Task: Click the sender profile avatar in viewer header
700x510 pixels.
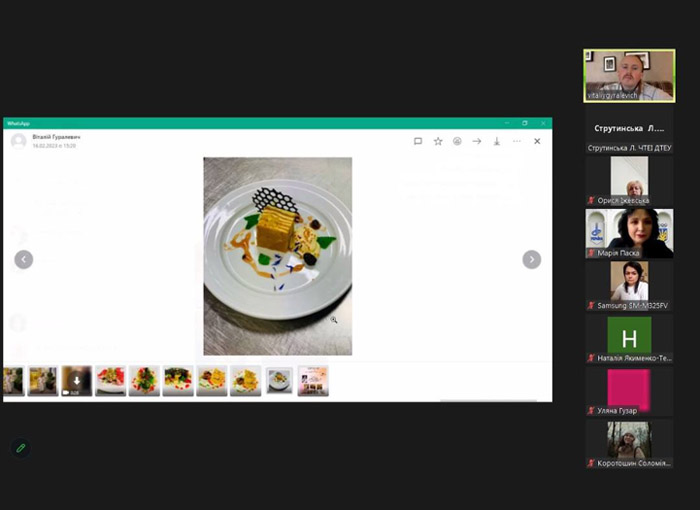Action: (19, 141)
